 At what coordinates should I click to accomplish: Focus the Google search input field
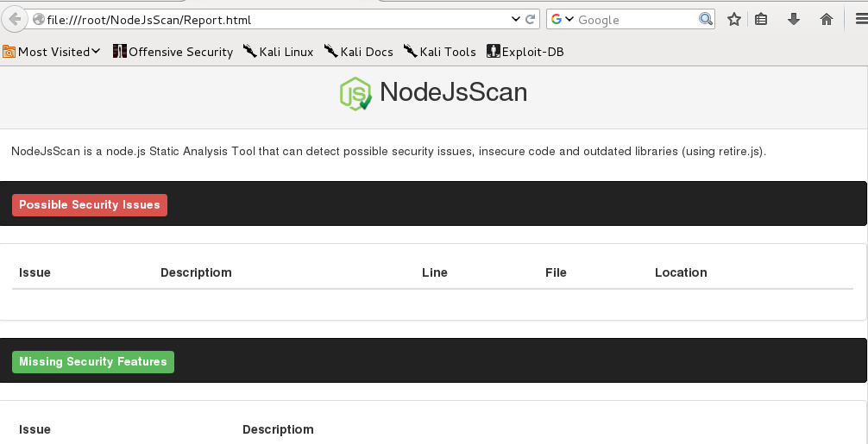pos(637,20)
